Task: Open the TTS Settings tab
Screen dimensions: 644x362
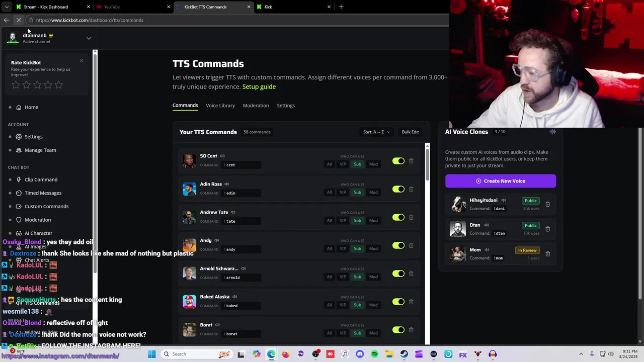Action: (x=286, y=106)
